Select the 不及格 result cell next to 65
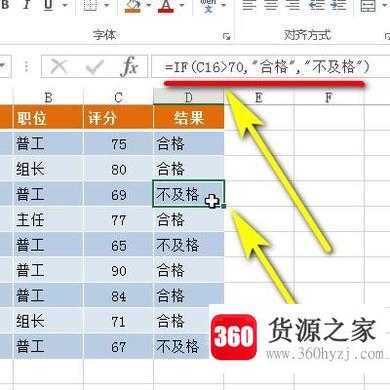 pos(189,245)
